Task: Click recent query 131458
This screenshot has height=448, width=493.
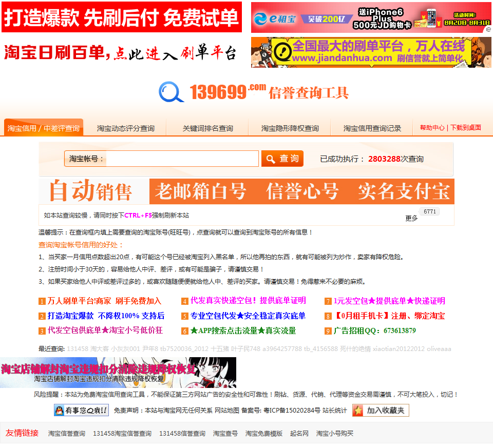Action: tap(78, 349)
